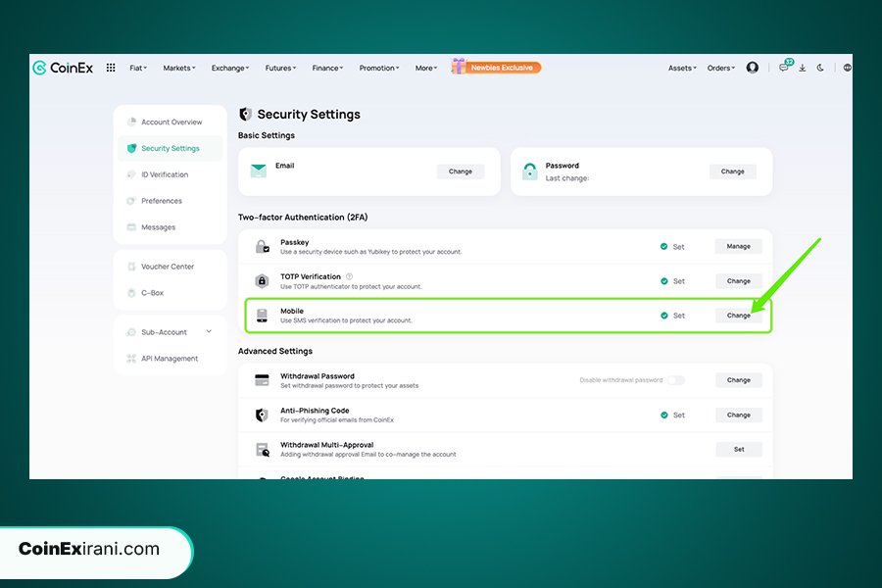Open the Finance dropdown menu
Screen dimensions: 882x588
(x=327, y=68)
